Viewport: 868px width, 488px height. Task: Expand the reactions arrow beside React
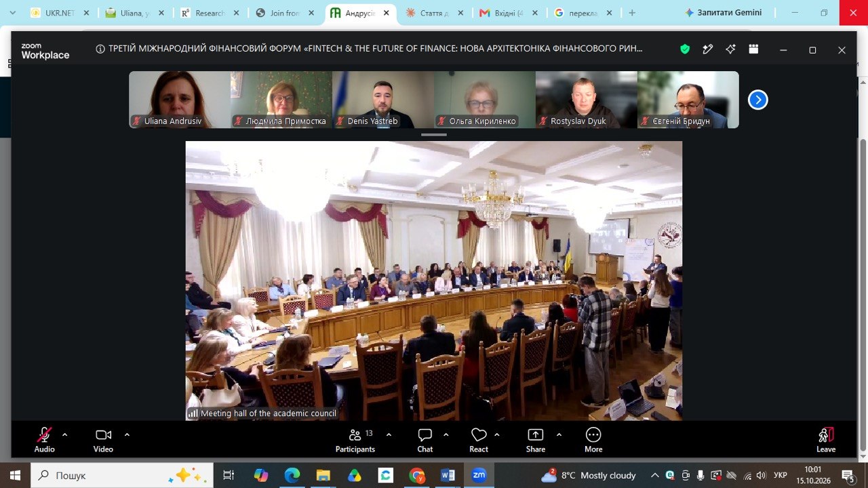point(497,435)
